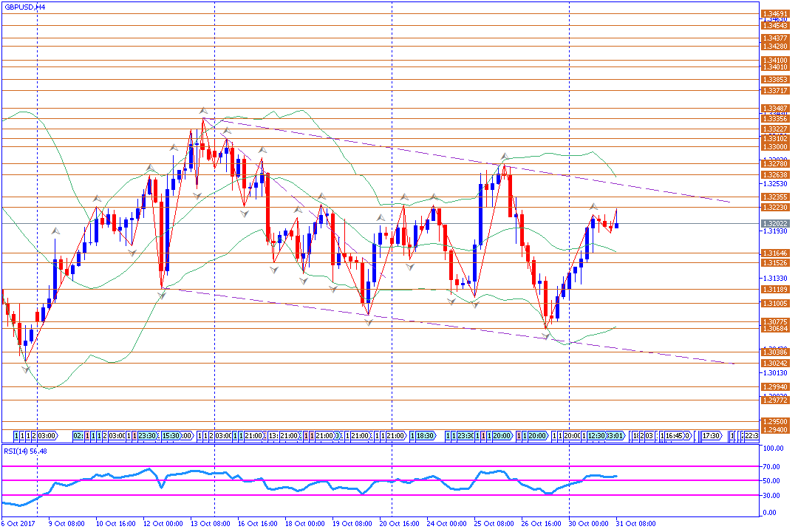
Task: Click the fractal arrow below the 6 Oct low
Action: [x=26, y=369]
